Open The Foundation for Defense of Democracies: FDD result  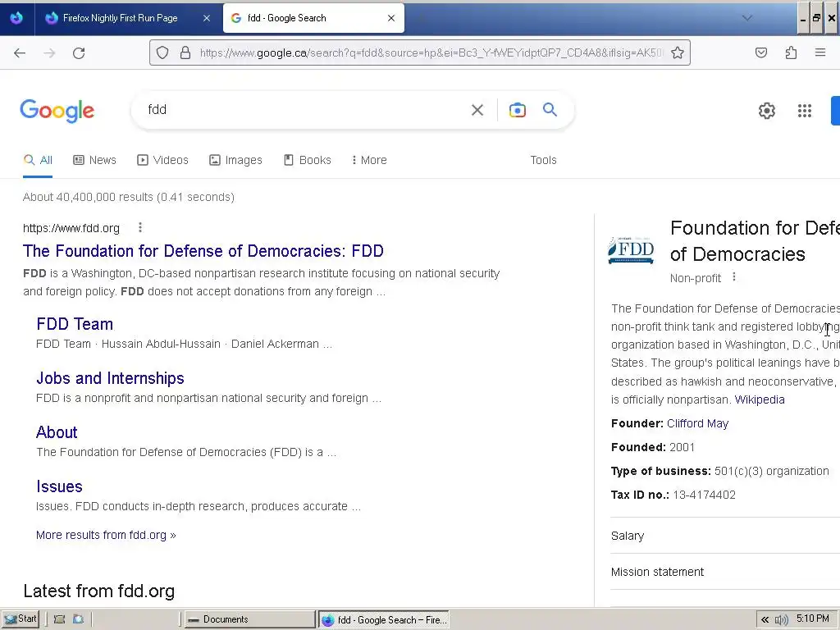203,251
